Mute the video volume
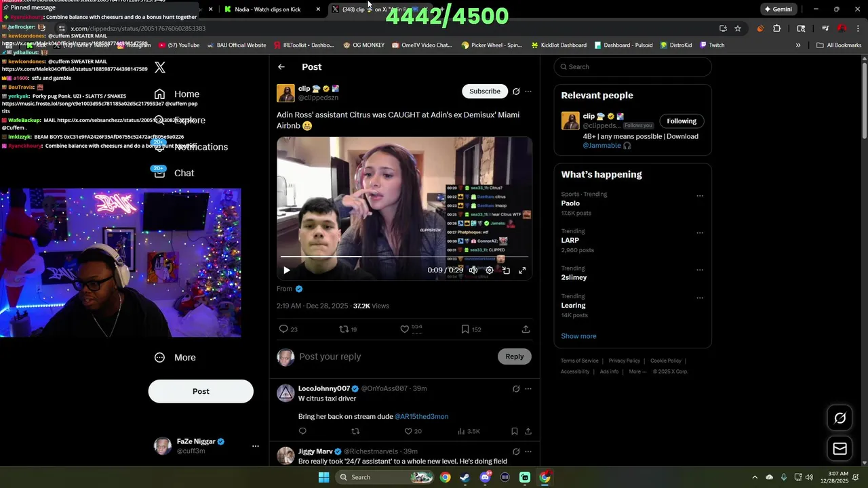The height and width of the screenshot is (488, 868). click(473, 270)
